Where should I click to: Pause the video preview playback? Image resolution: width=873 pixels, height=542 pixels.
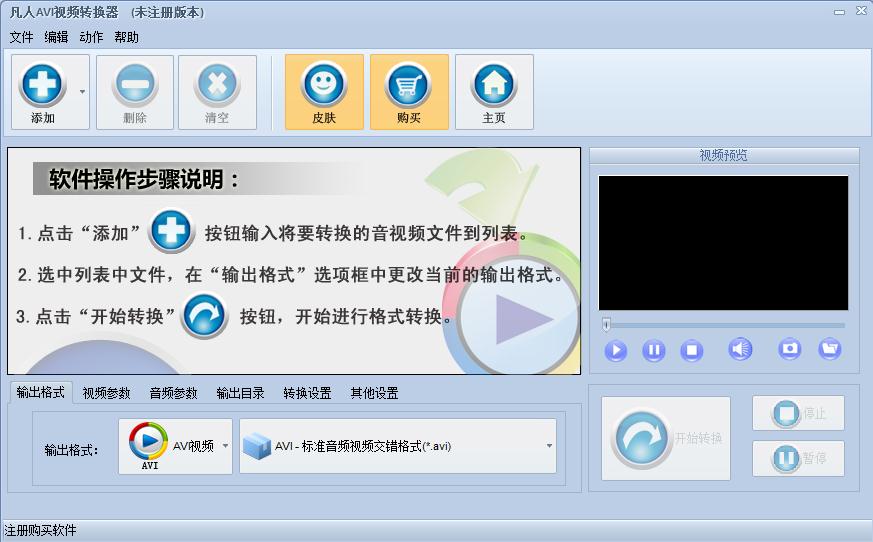(x=654, y=350)
